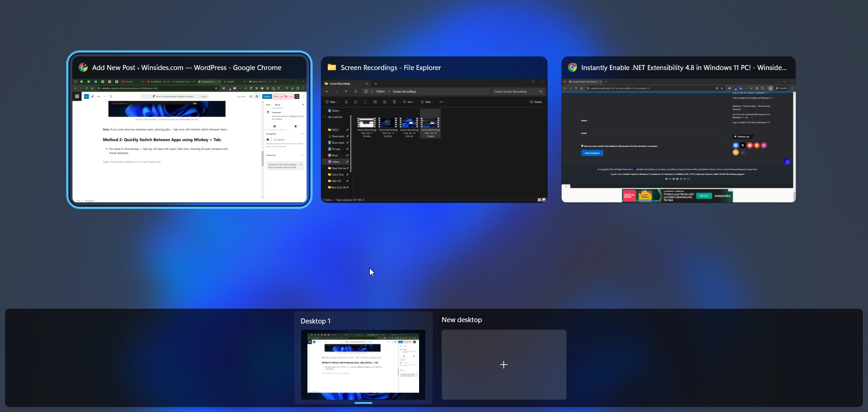Create a new desktop with the plus button
Viewport: 868px width, 412px height.
click(x=504, y=365)
